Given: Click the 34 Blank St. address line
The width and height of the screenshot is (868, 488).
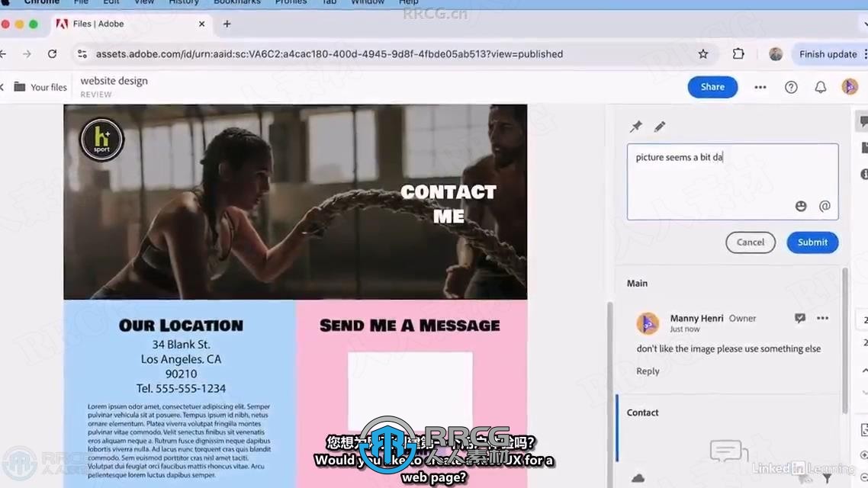Looking at the screenshot, I should point(181,344).
